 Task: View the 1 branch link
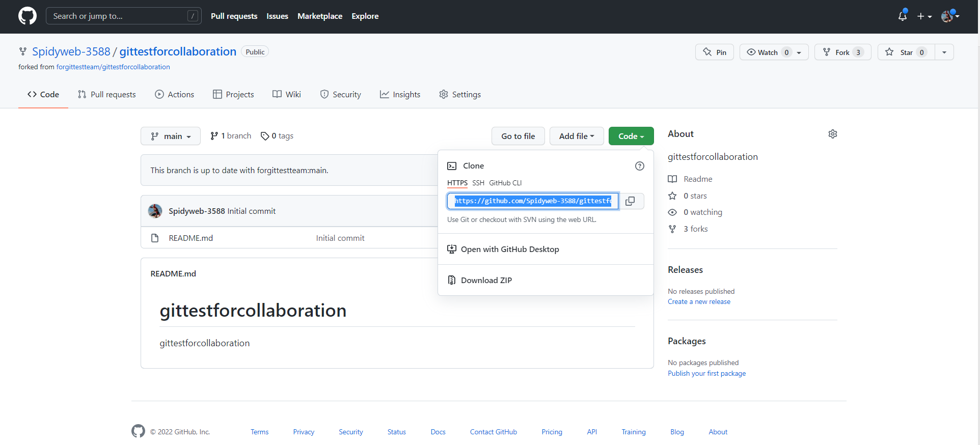pos(231,136)
